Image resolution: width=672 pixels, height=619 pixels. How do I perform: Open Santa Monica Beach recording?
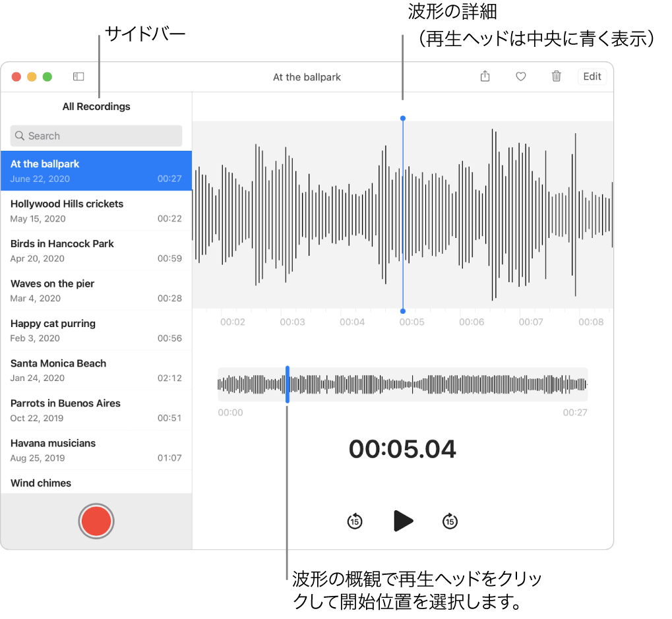click(96, 370)
